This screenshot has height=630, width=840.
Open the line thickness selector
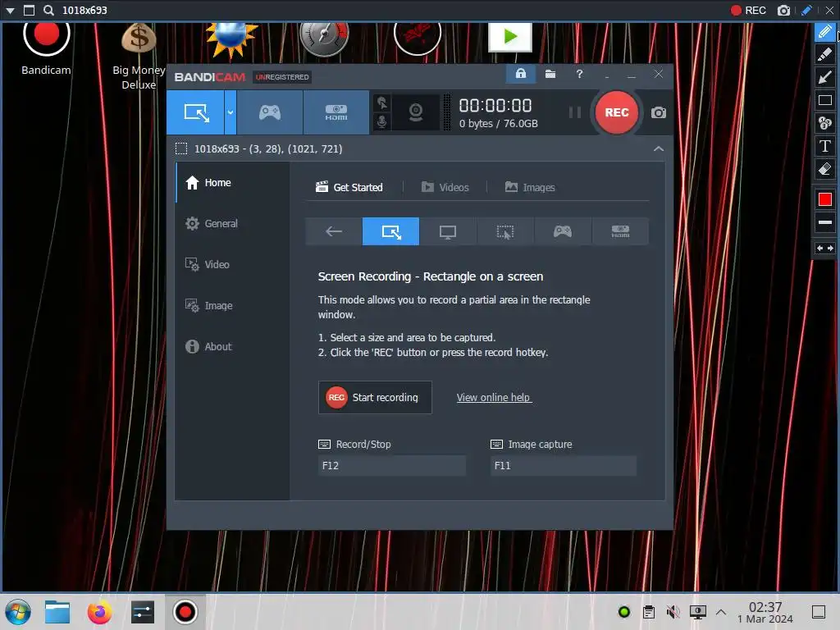click(825, 222)
